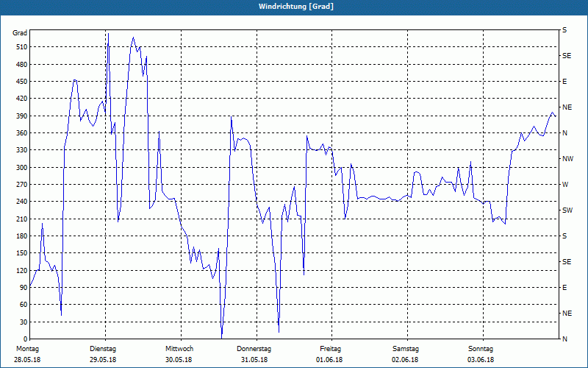Pick the 390 axis tick label
Viewport: 588px width, 368px height.
(22, 116)
